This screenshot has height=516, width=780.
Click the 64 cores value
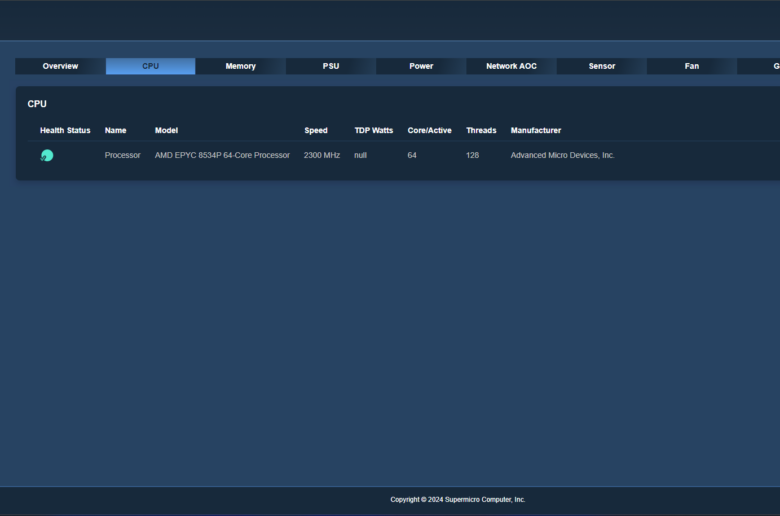[412, 155]
